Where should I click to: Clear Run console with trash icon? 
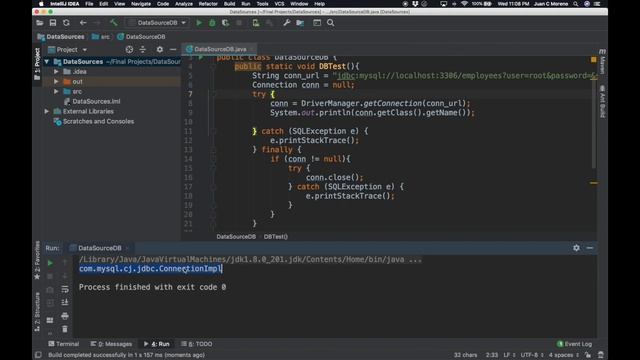pyautogui.click(x=64, y=329)
